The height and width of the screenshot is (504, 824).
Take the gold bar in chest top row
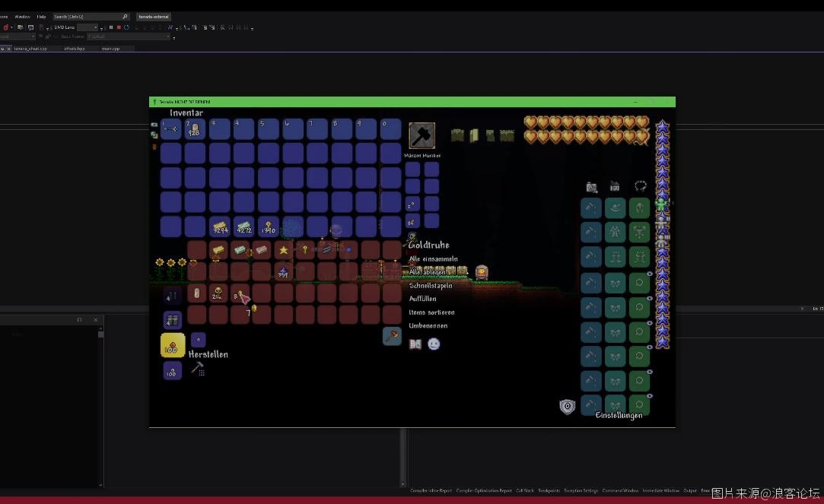click(x=218, y=250)
